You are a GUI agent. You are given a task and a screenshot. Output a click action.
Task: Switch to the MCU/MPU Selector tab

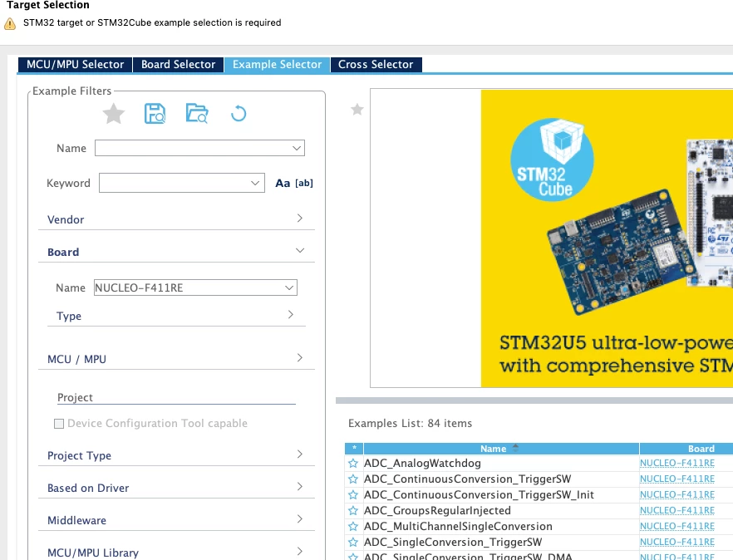click(76, 65)
